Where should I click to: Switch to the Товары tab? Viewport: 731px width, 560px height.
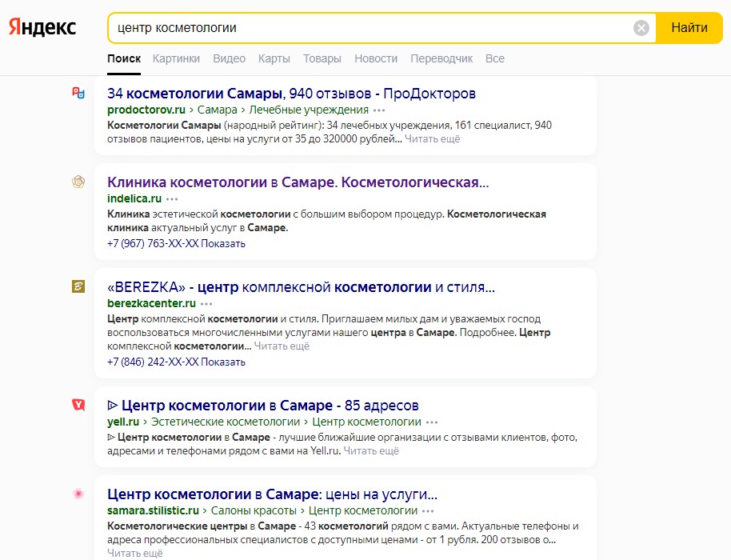[322, 58]
